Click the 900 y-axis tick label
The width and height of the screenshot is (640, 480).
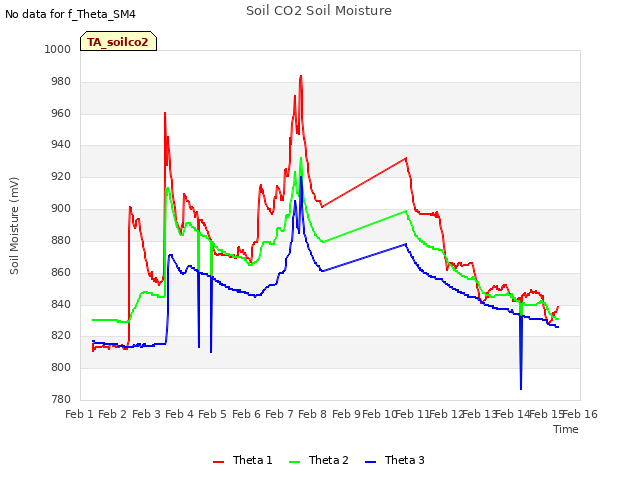61,208
